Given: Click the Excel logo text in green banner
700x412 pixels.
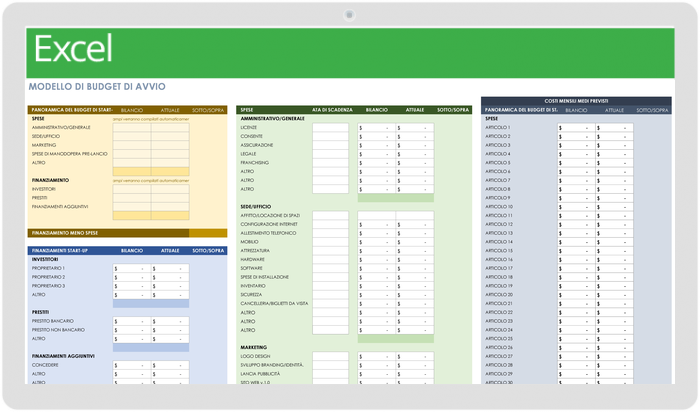Looking at the screenshot, I should tap(73, 49).
